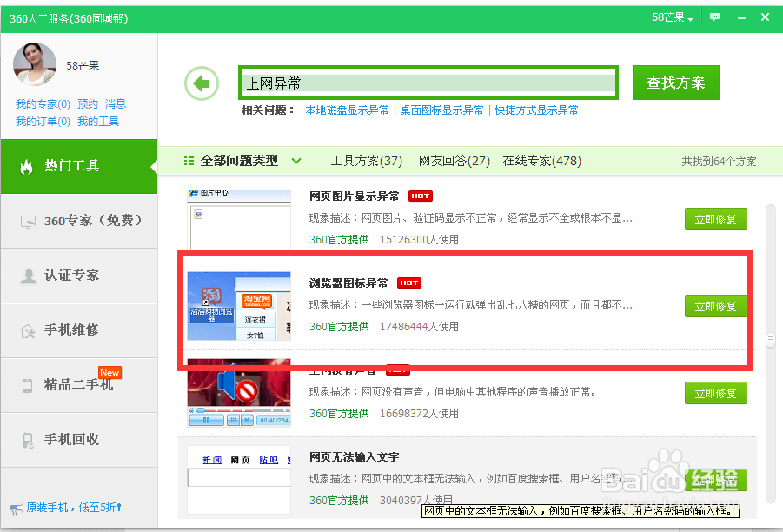Open the 我的订单(0) link
Viewport: 783px width, 532px height.
point(43,122)
